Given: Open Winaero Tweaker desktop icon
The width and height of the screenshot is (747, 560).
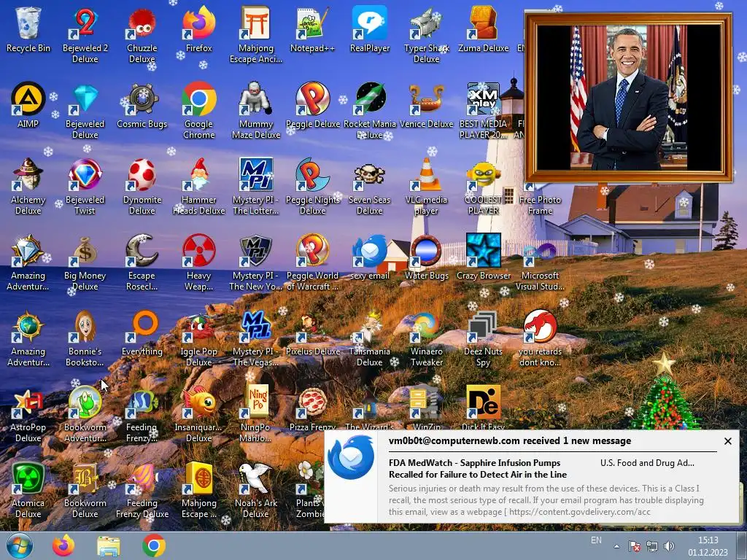Looking at the screenshot, I should pyautogui.click(x=426, y=338).
